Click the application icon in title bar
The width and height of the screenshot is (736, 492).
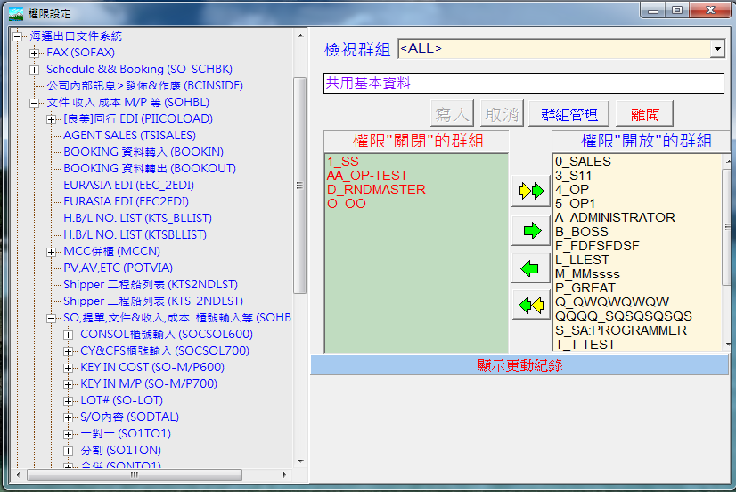click(x=16, y=13)
